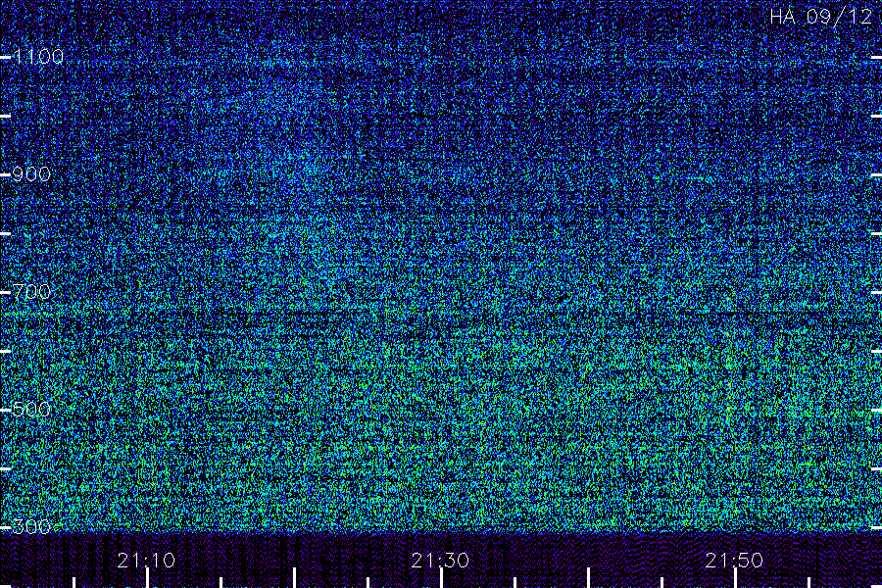The width and height of the screenshot is (882, 588).
Task: Click the 21:50 time axis label
Action: tap(734, 561)
